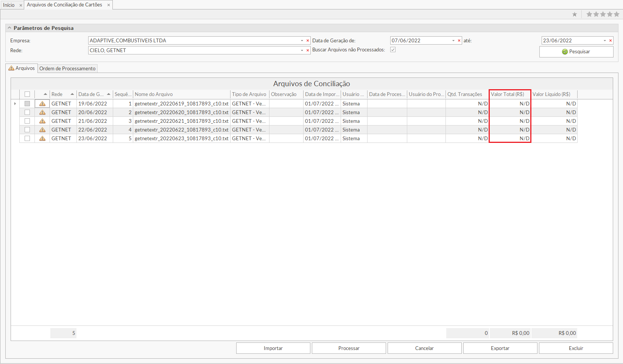The height and width of the screenshot is (364, 623).
Task: Click the Data de Proces... column header
Action: (x=387, y=94)
